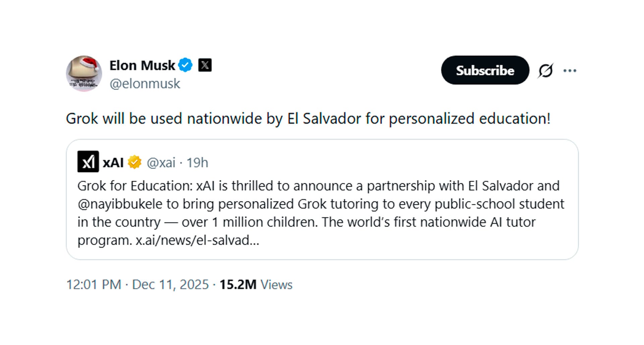
Task: Click the 12:01 PM · Dec 11, 2025 timestamp
Action: (x=138, y=285)
